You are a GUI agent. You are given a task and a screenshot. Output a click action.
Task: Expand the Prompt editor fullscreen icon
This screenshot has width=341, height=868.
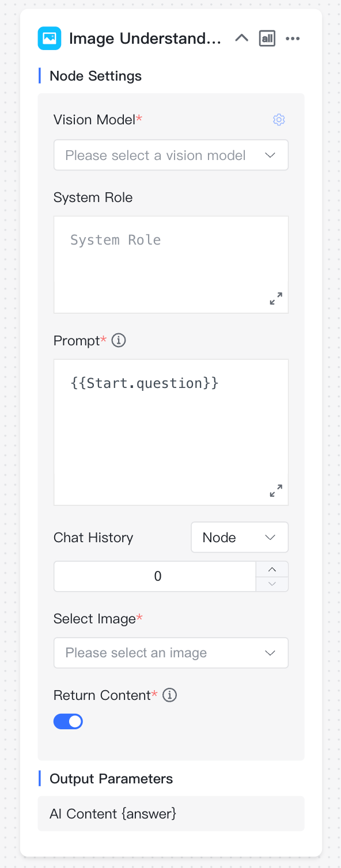(x=276, y=490)
